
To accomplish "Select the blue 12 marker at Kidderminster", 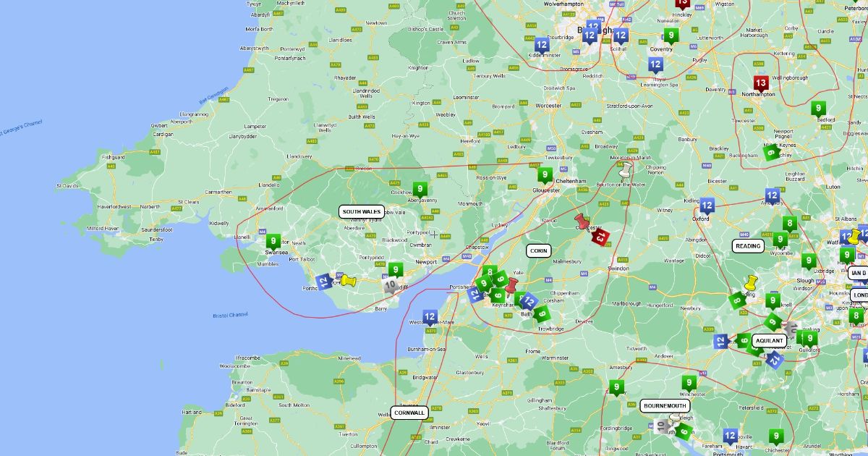I will click(x=540, y=45).
